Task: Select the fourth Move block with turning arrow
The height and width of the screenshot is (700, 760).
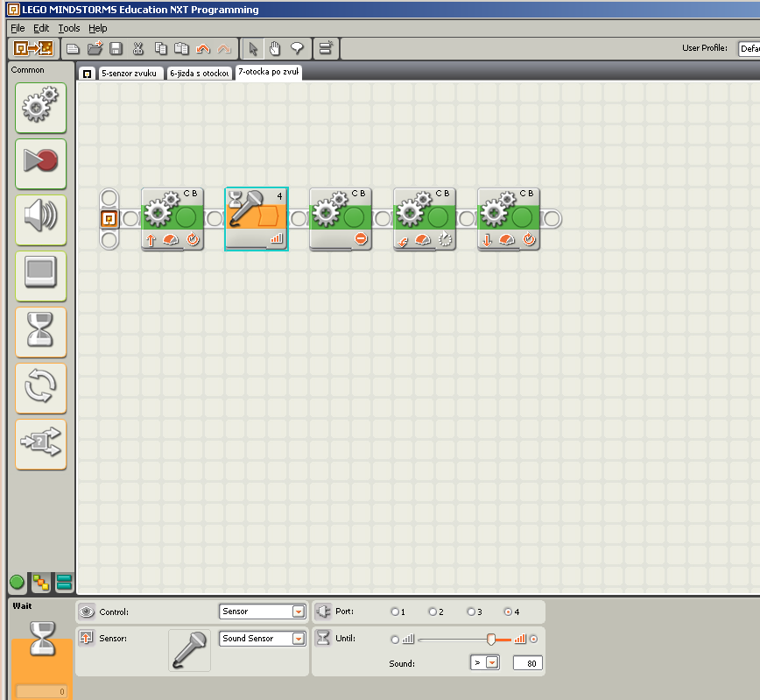Action: [425, 219]
